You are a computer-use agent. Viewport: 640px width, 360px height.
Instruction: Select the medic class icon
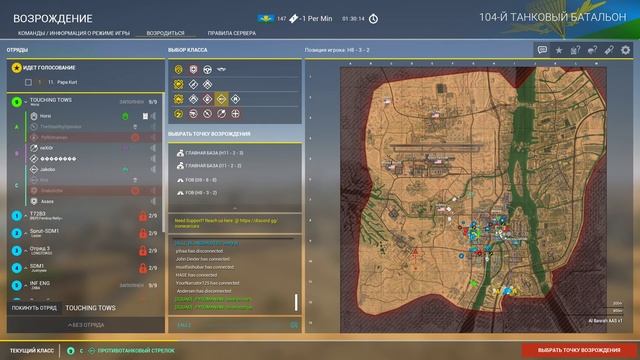[x=193, y=69]
